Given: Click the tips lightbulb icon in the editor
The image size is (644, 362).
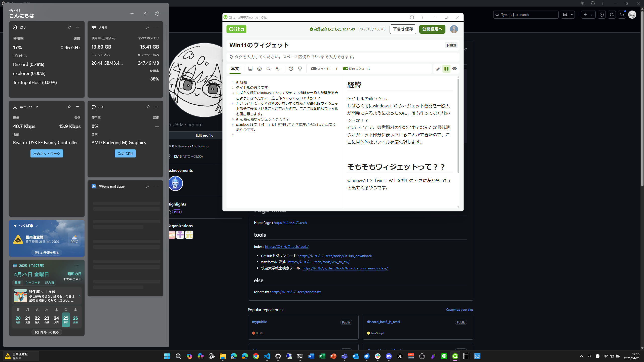Looking at the screenshot, I should 300,68.
